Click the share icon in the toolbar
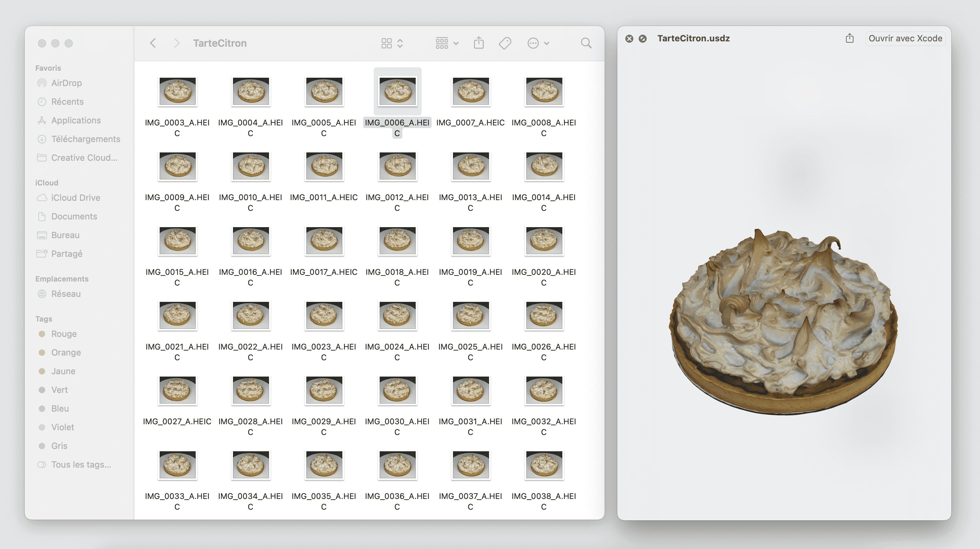 479,42
